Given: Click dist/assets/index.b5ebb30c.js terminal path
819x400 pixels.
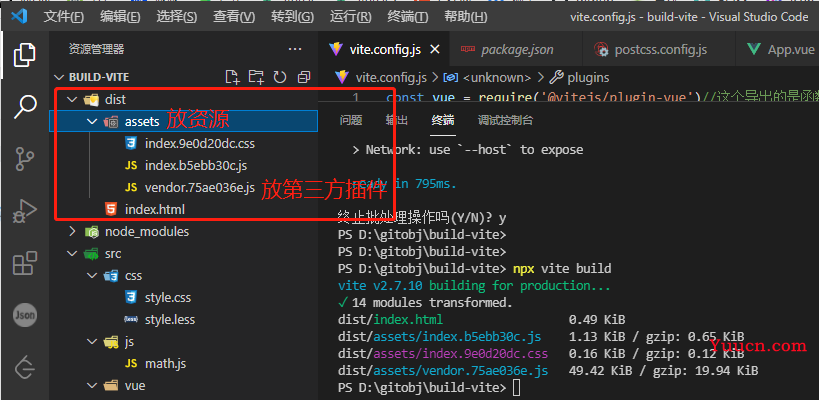Looking at the screenshot, I should coord(439,336).
